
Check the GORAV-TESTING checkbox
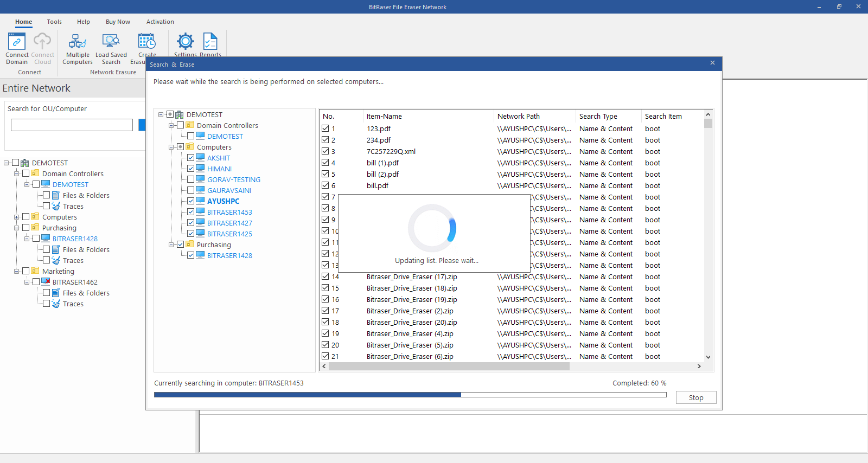(x=191, y=179)
